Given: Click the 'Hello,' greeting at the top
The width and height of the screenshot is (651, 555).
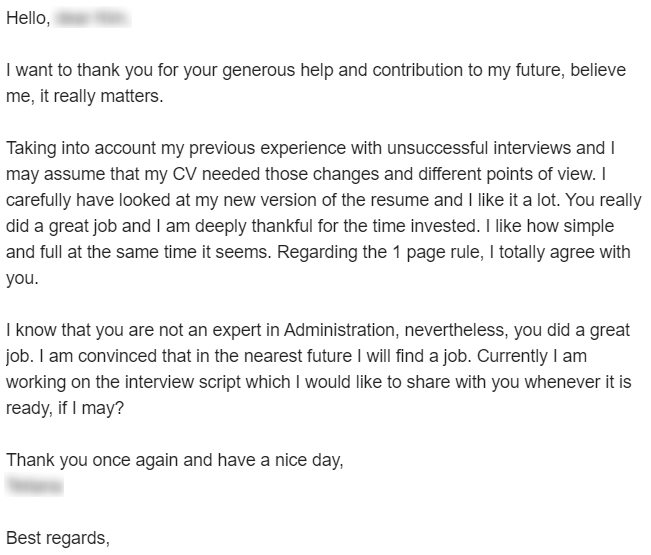Looking at the screenshot, I should pos(27,19).
